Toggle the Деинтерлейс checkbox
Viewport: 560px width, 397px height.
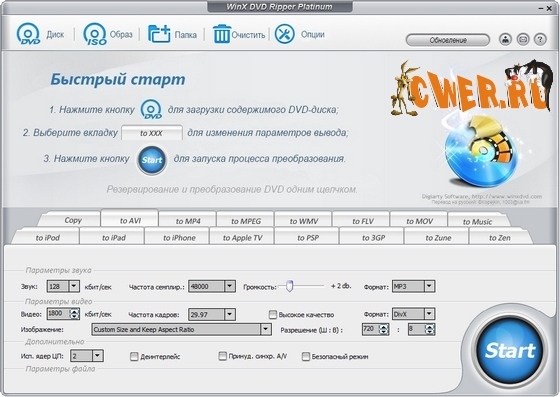click(x=134, y=356)
